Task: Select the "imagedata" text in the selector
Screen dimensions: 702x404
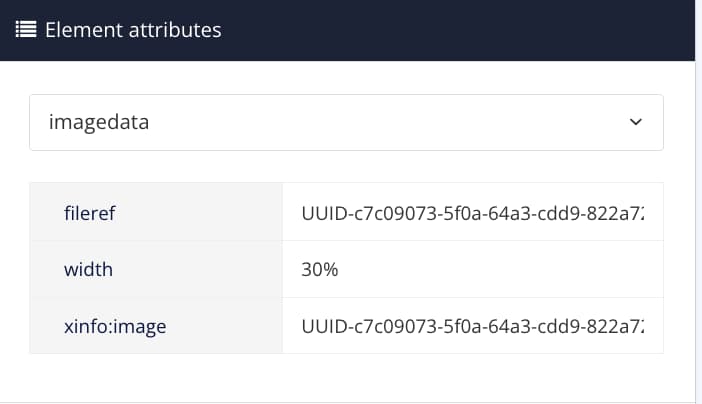Action: [x=99, y=122]
